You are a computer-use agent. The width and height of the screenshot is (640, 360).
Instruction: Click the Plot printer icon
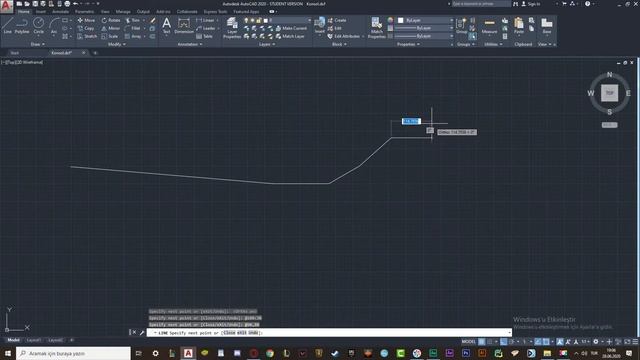pos(67,4)
